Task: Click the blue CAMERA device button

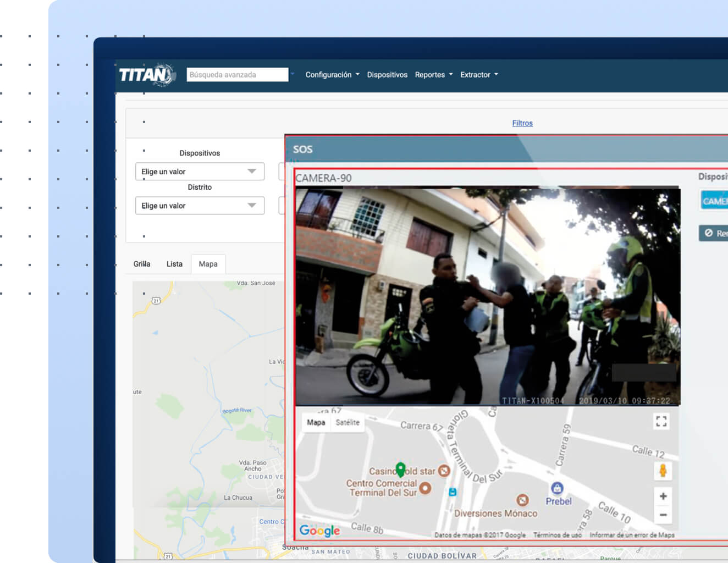Action: (714, 201)
